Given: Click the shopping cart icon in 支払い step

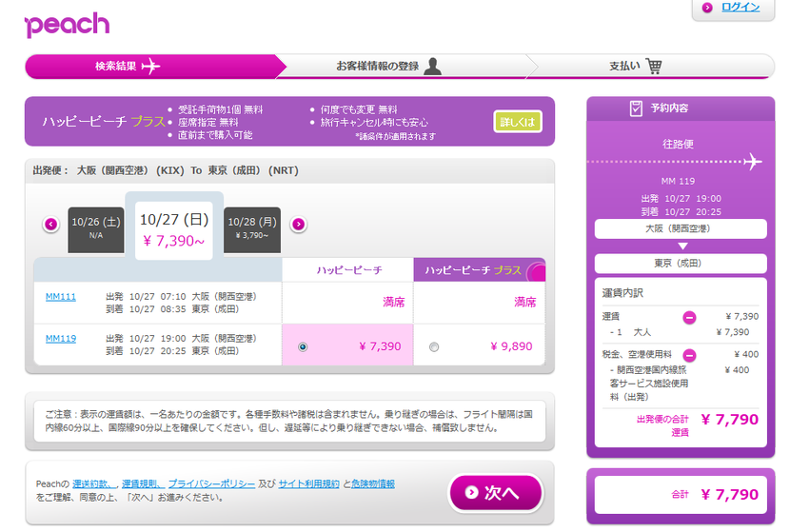Looking at the screenshot, I should [x=654, y=66].
